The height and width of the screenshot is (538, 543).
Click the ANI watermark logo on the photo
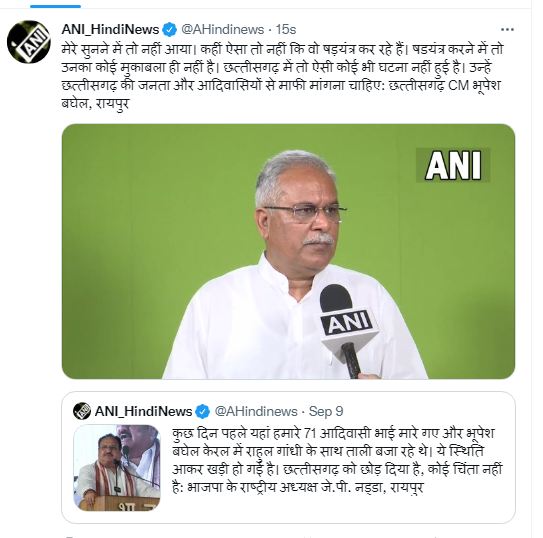[x=453, y=165]
